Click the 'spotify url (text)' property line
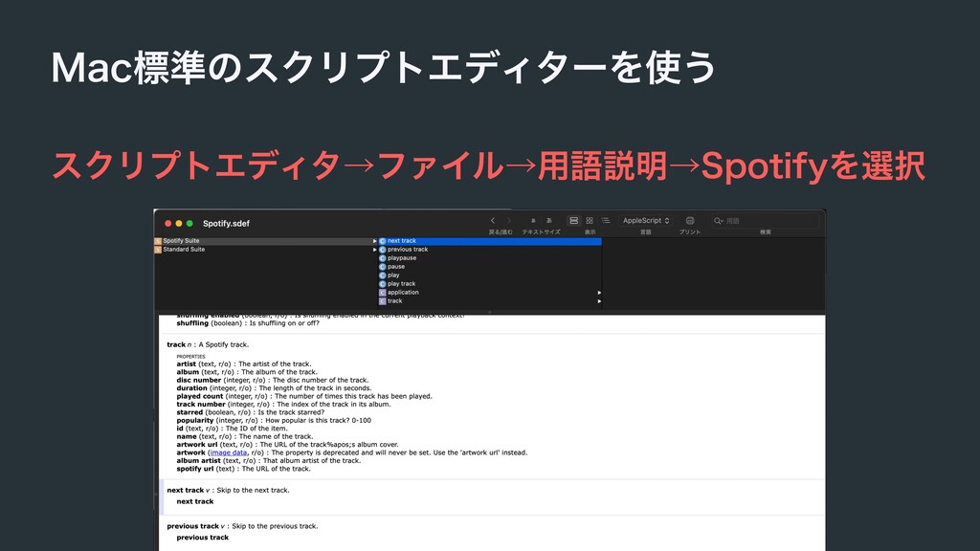 click(243, 469)
